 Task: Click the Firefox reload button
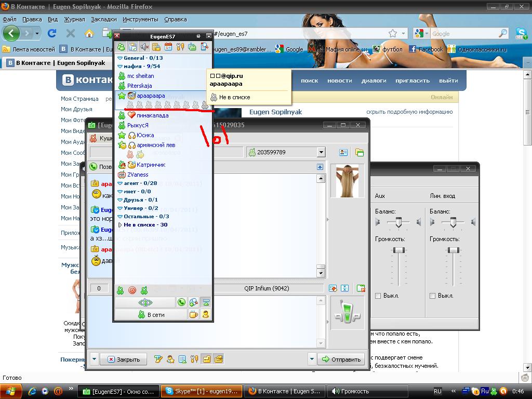coord(52,33)
